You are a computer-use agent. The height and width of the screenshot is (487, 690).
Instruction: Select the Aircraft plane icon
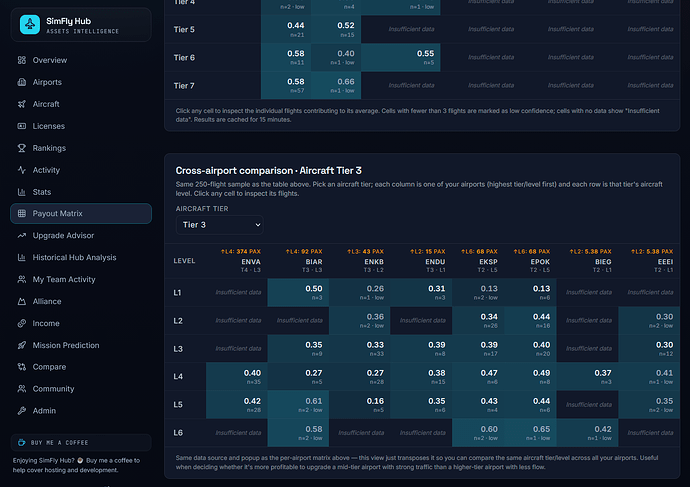click(x=22, y=104)
